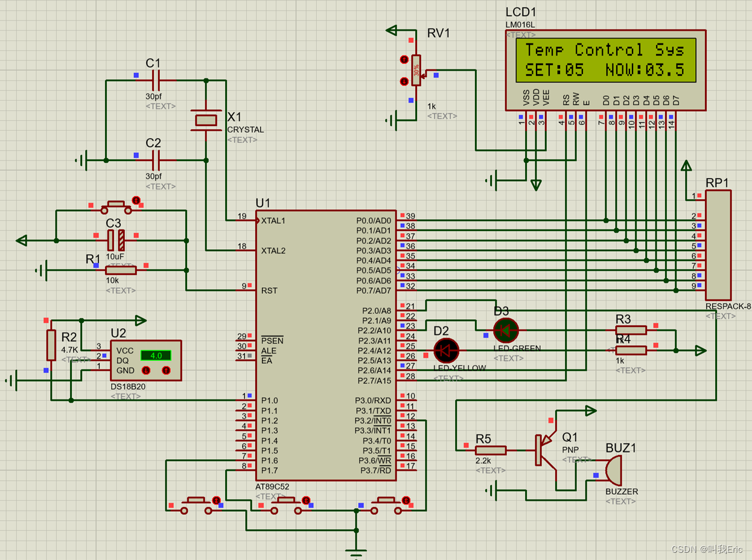Select the yellow LED D2

click(x=447, y=350)
